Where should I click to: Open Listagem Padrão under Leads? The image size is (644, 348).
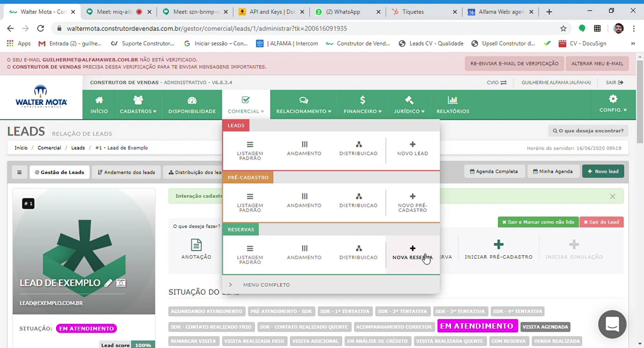pyautogui.click(x=250, y=151)
